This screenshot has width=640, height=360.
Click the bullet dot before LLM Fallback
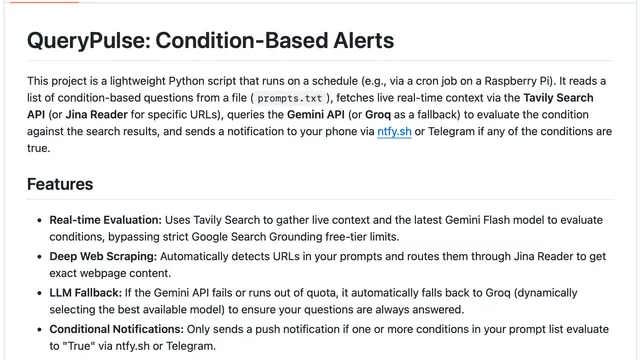(x=40, y=293)
